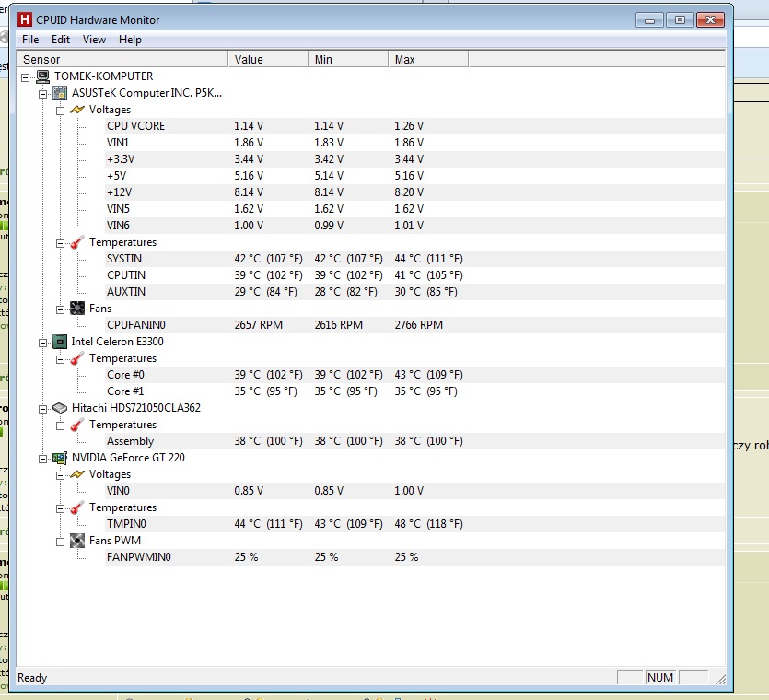
Task: Select the +12V voltage row
Action: (x=415, y=192)
